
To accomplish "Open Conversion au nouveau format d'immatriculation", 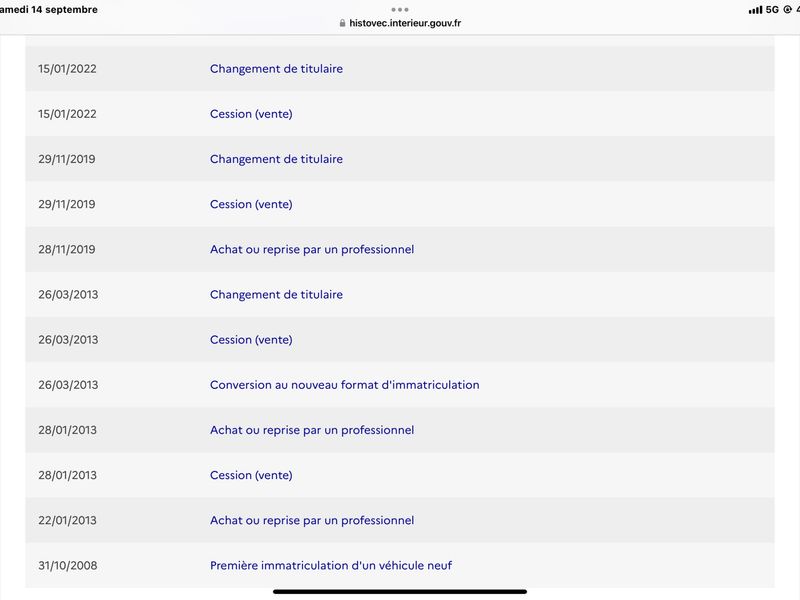I will click(x=400, y=385).
